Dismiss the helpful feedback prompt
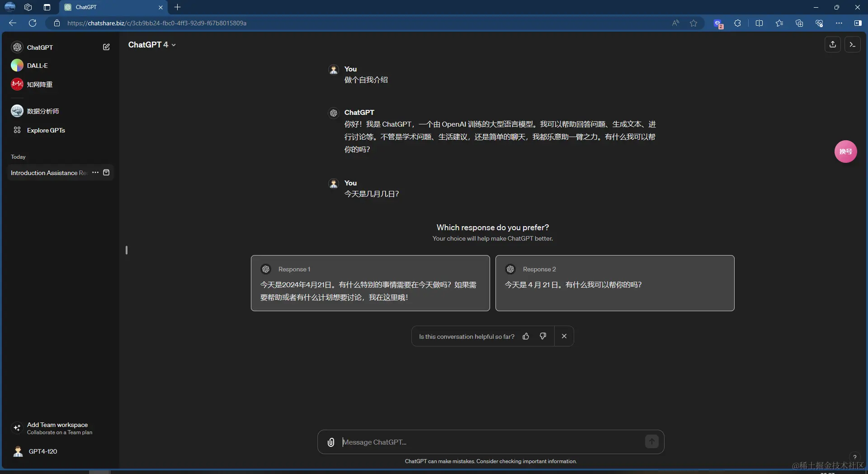This screenshot has width=868, height=474. 564,336
